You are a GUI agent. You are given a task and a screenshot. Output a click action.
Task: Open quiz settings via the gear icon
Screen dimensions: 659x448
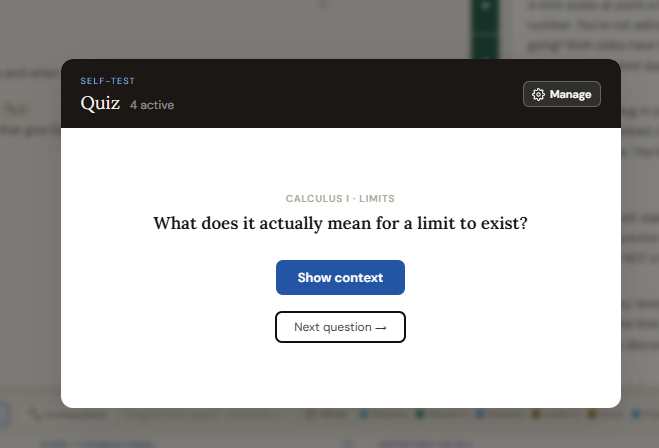pos(539,94)
